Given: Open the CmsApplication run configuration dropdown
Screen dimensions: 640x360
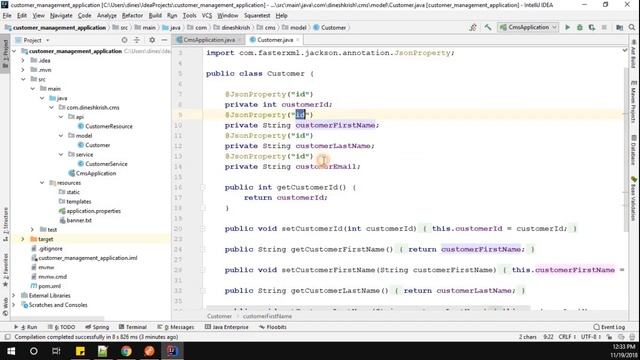Looking at the screenshot, I should (528, 27).
